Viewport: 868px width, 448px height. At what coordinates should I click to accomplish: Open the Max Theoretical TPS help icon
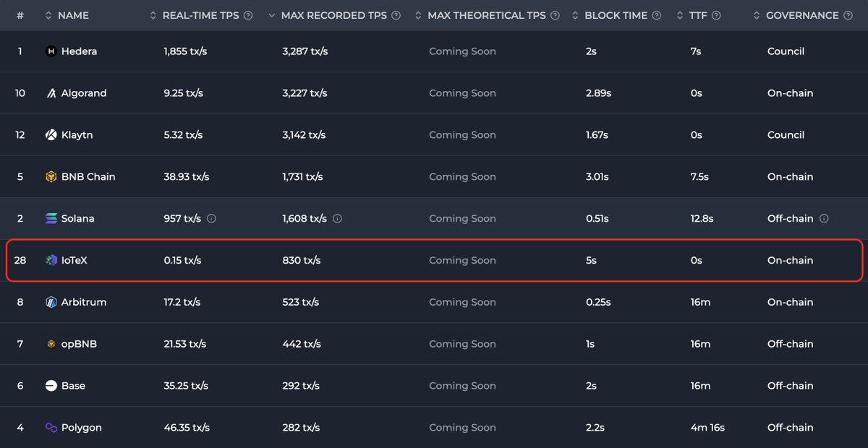555,15
